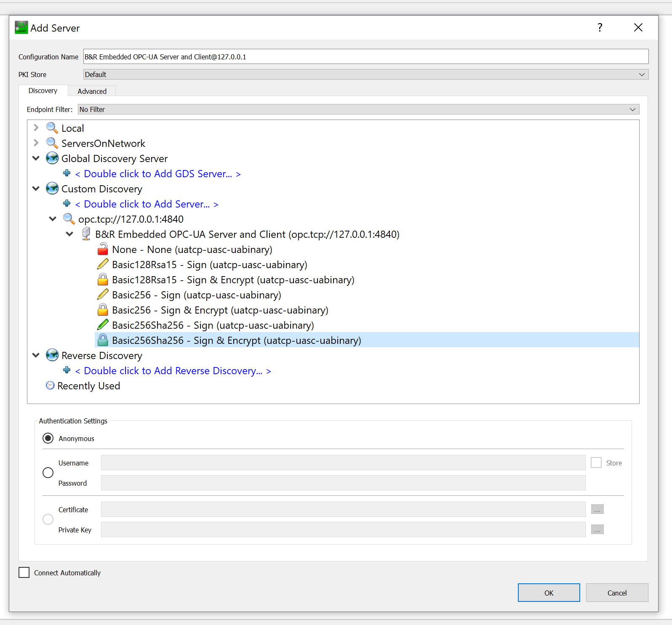This screenshot has height=625, width=672.
Task: Click the plus icon beside Add GDS Server
Action: [67, 173]
